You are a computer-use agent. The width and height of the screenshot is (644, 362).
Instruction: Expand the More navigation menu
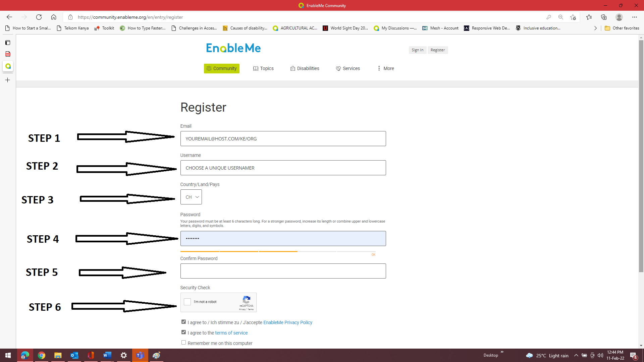pos(385,68)
